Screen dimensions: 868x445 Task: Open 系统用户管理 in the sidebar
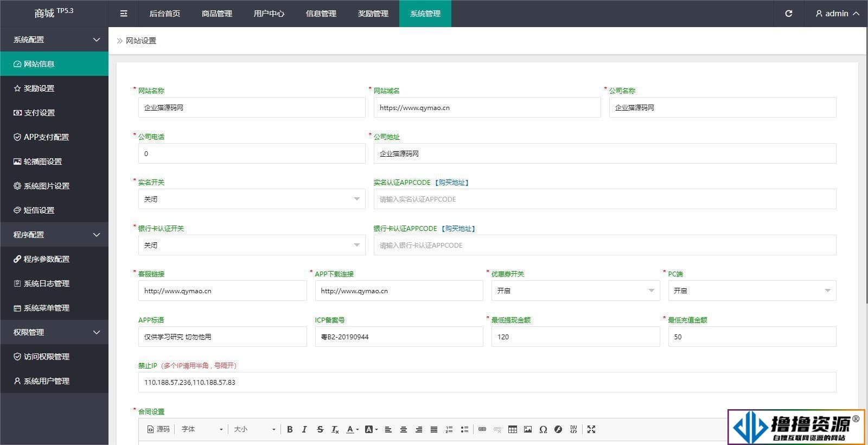coord(54,381)
